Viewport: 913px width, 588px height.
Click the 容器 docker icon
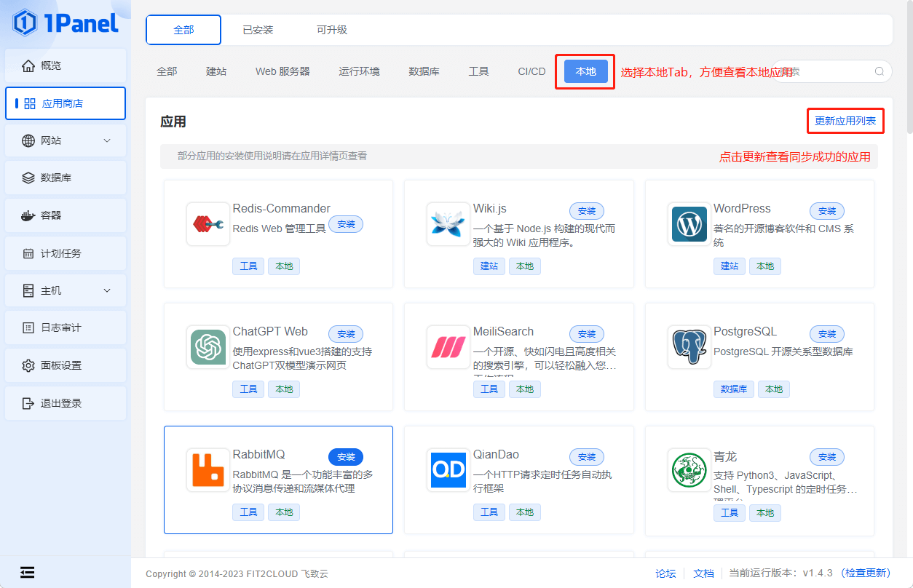coord(28,215)
